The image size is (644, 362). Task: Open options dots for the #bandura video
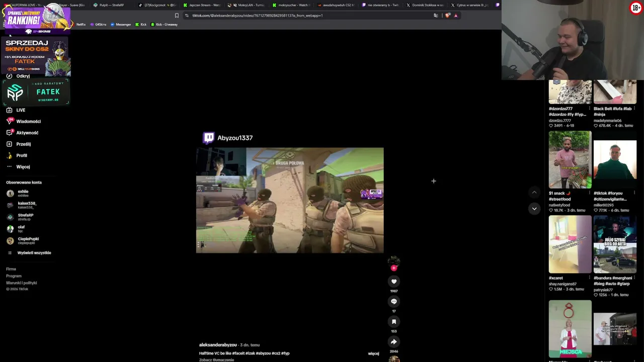point(634,278)
